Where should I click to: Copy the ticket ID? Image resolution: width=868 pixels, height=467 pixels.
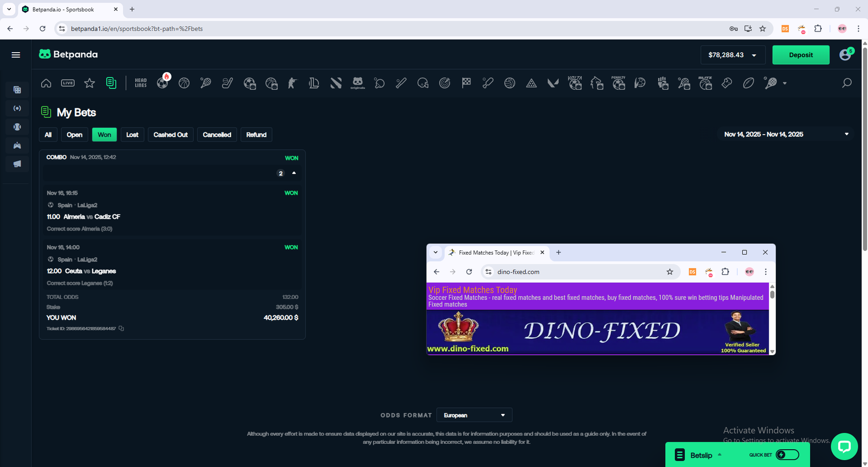point(122,329)
